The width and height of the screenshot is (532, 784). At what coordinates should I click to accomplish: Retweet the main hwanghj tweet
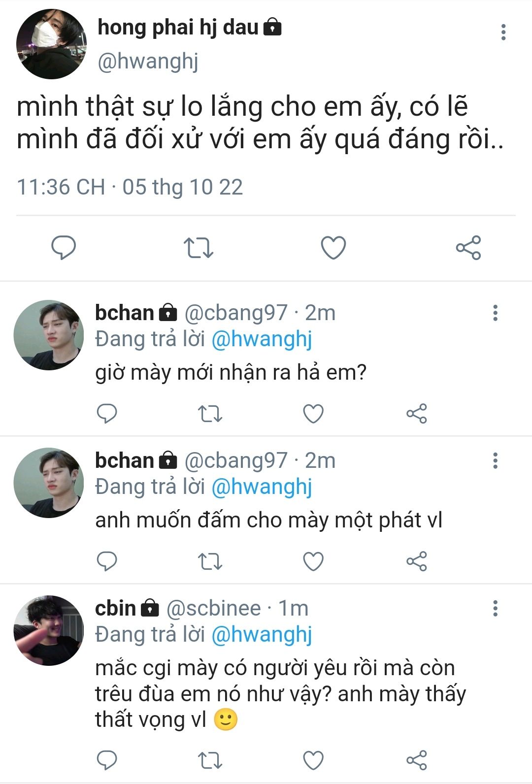point(198,248)
